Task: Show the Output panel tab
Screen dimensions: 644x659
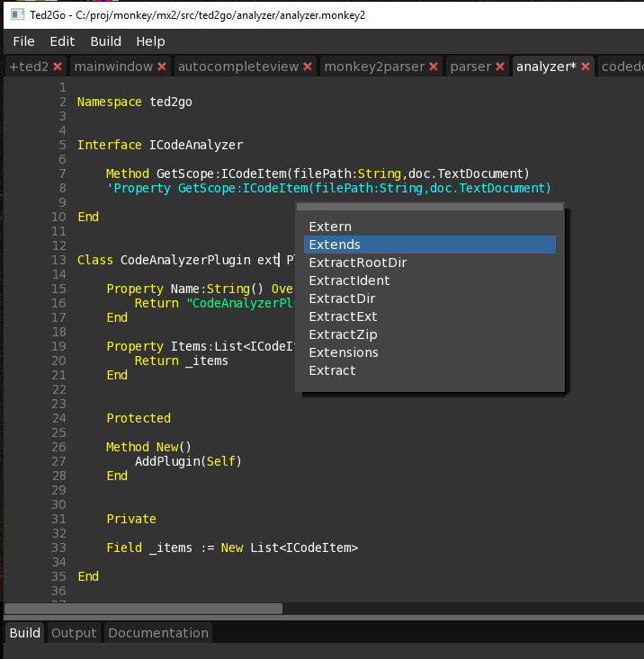Action: tap(74, 633)
